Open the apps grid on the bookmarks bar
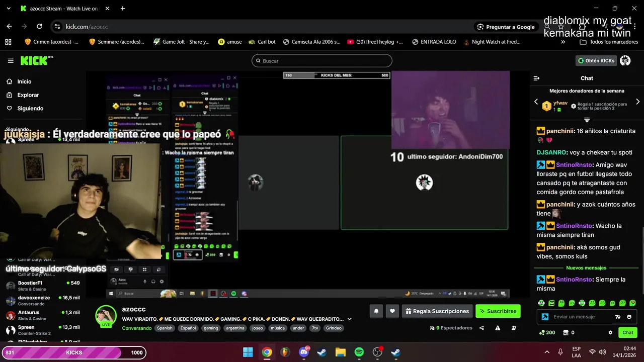 pyautogui.click(x=8, y=42)
